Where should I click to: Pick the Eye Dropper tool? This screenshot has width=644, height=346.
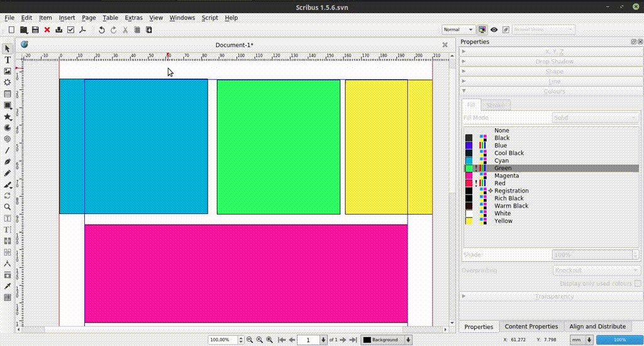[x=8, y=286]
